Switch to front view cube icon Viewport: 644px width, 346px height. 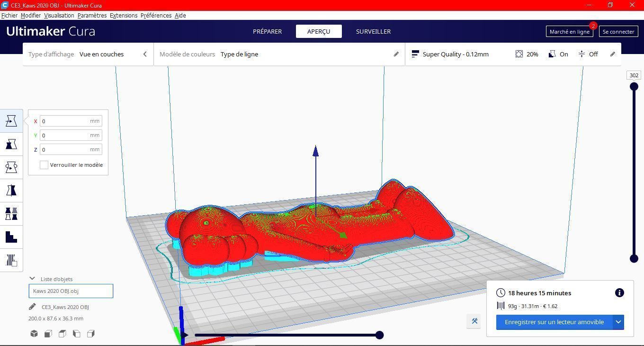coord(48,334)
